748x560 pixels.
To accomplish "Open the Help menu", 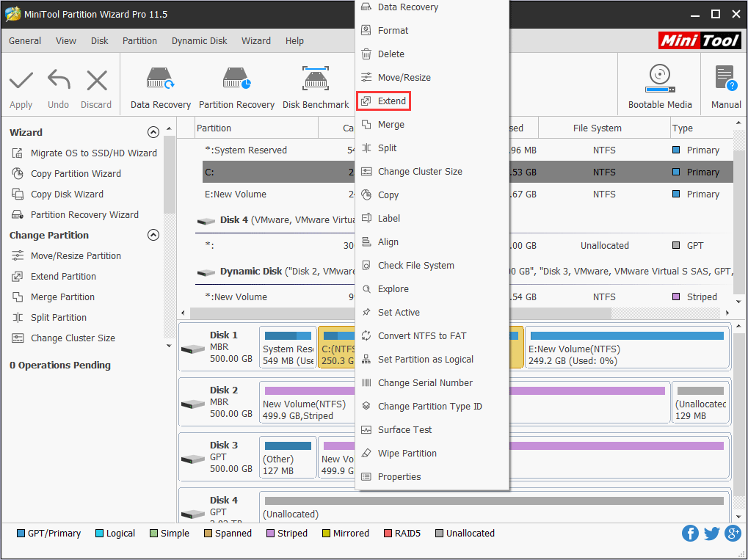I will (294, 41).
